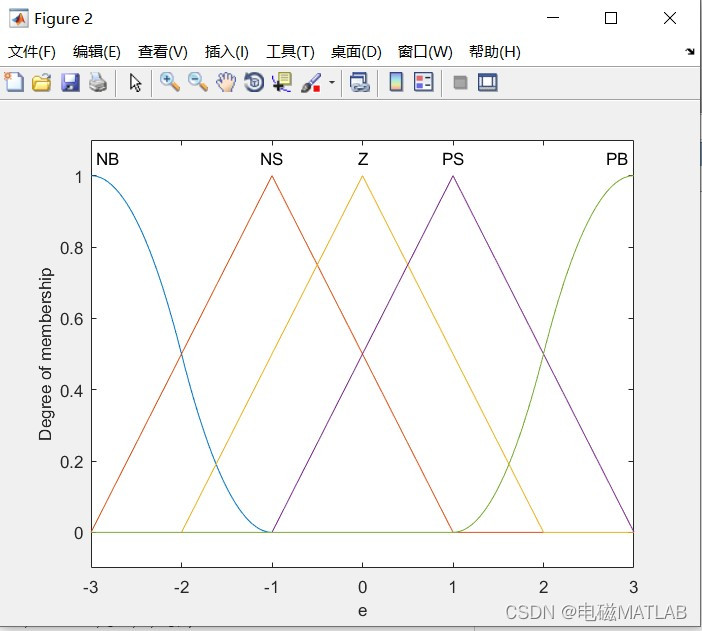The image size is (702, 631).
Task: Click the x-axis label 'e'
Action: point(363,611)
